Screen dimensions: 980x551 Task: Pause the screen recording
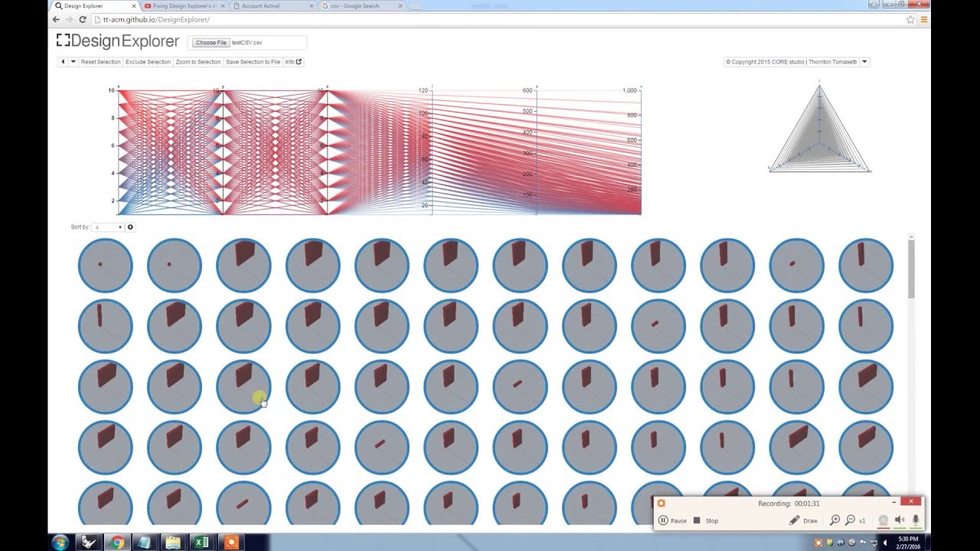coord(672,520)
